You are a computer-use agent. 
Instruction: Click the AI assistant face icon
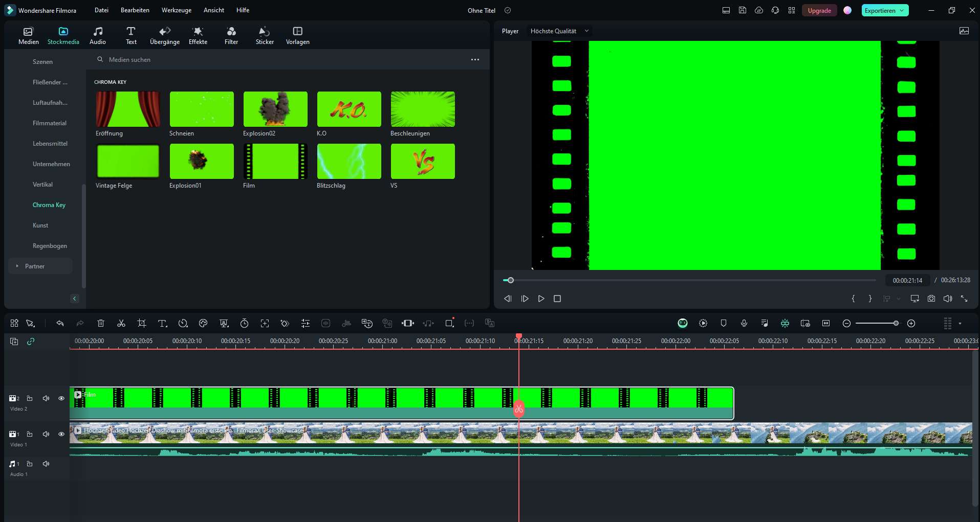pos(683,323)
